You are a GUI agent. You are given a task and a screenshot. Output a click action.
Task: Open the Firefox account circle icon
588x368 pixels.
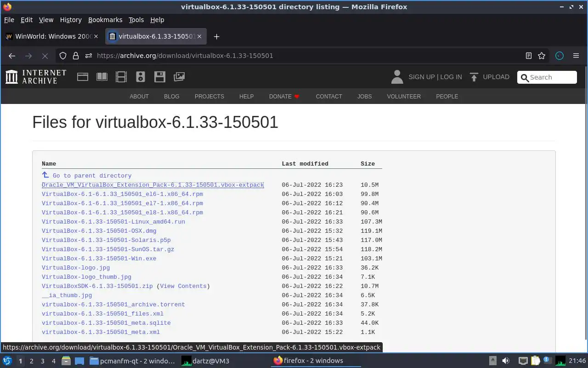tap(559, 56)
